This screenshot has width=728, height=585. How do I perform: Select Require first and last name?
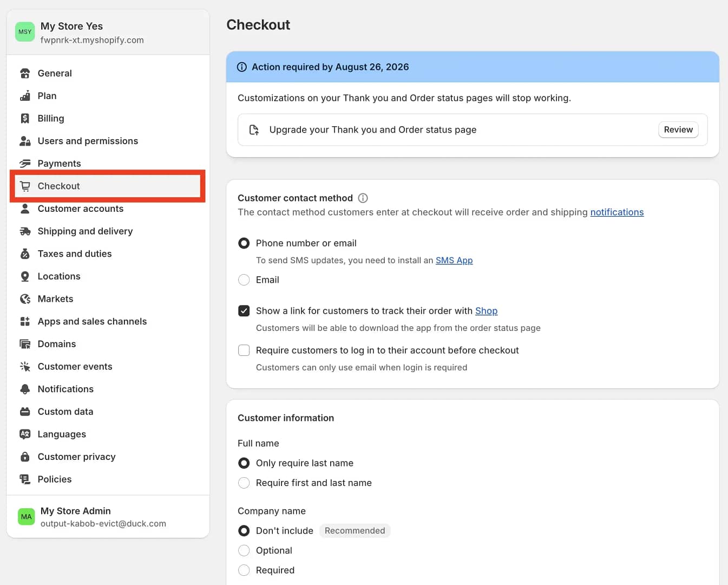click(244, 483)
